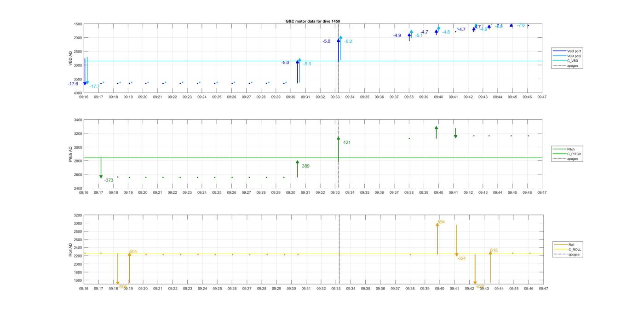Viewport: 644px width, 319px height.
Task: Click the title "G&C motor data for dive 1450"
Action: coord(313,21)
